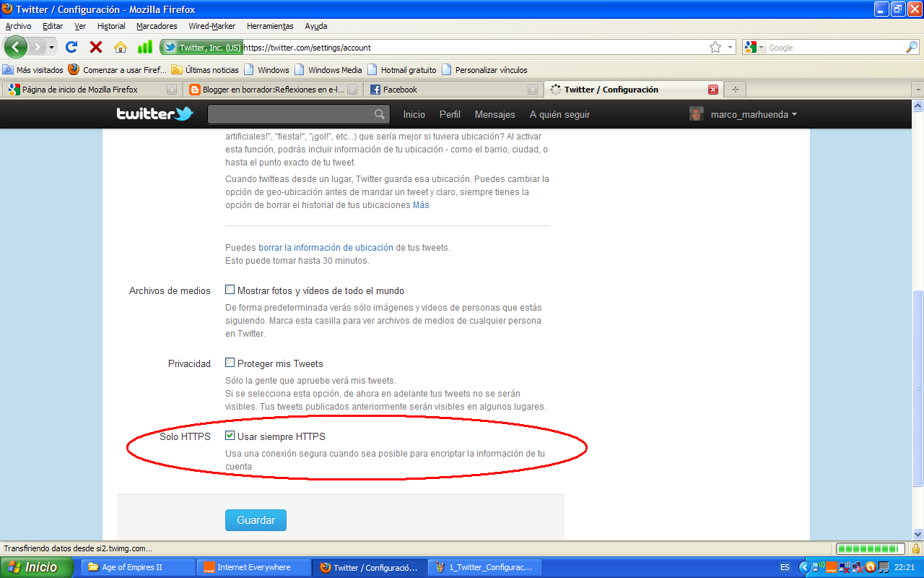Click the profile avatar next to marco_marhuenda
924x578 pixels.
click(x=696, y=114)
